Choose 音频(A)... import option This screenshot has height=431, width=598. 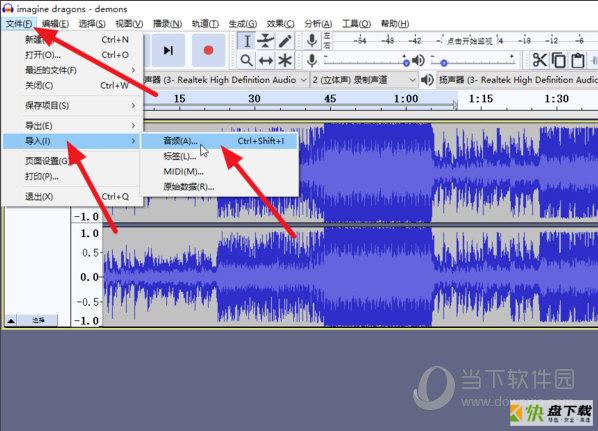tap(220, 141)
